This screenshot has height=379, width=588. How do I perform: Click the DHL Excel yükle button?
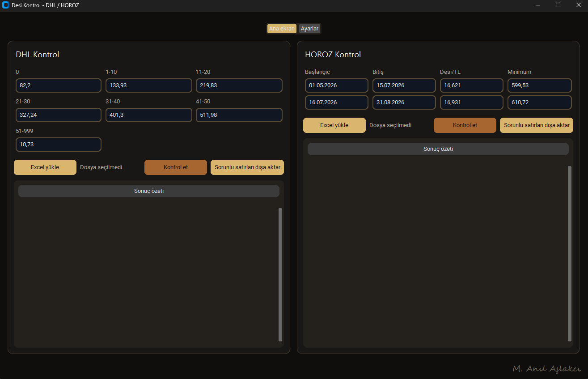[45, 167]
